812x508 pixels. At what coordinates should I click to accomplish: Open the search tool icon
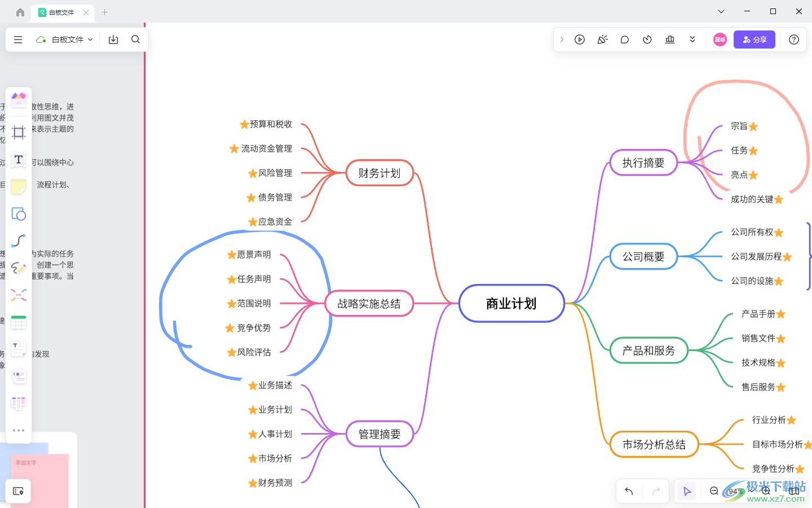[135, 40]
